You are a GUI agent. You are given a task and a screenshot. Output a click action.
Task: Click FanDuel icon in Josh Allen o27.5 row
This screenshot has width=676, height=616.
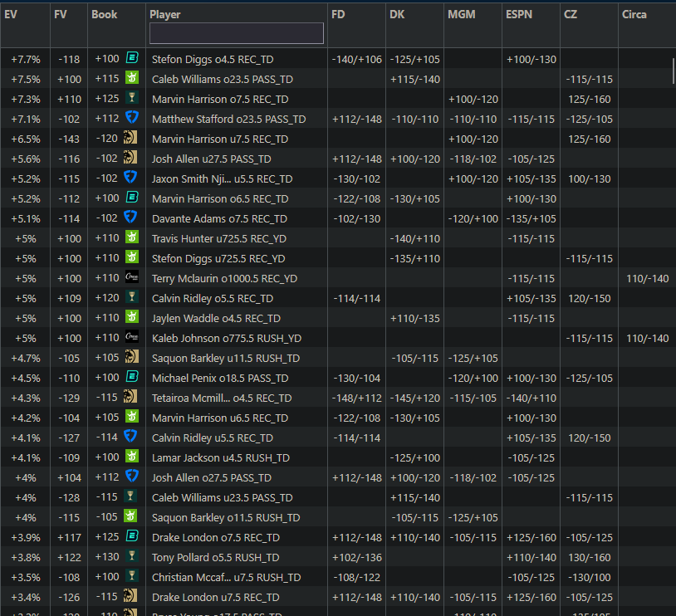coord(132,477)
